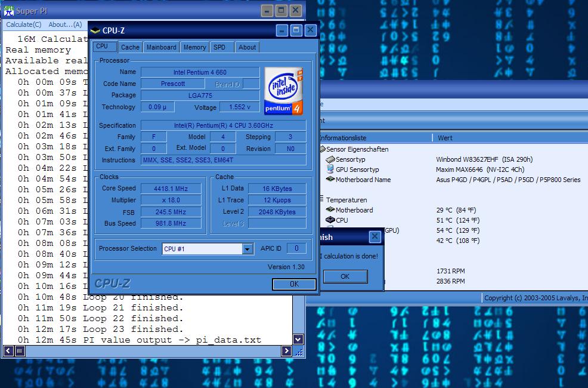588x388 pixels.
Task: Minimize the CPU-Z window
Action: click(281, 30)
